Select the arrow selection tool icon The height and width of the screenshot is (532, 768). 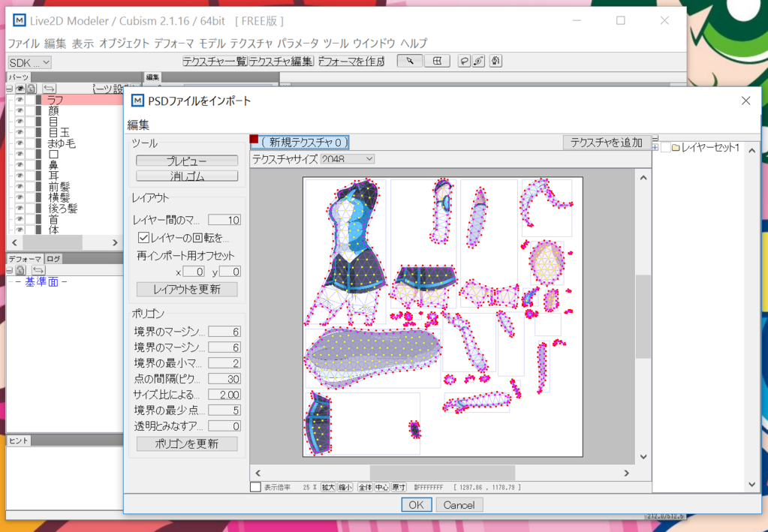[x=410, y=62]
